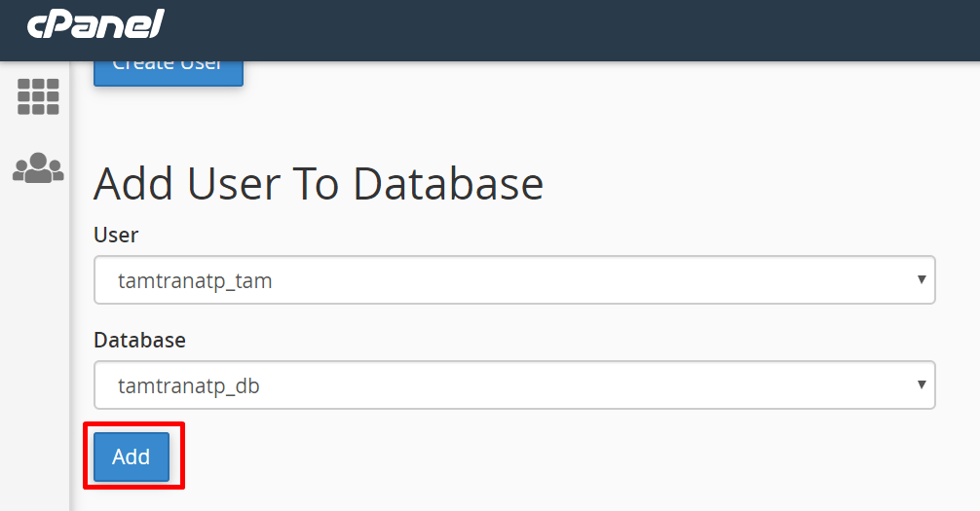Open the cPanel Home grid icon
This screenshot has height=511, width=980.
(38, 96)
